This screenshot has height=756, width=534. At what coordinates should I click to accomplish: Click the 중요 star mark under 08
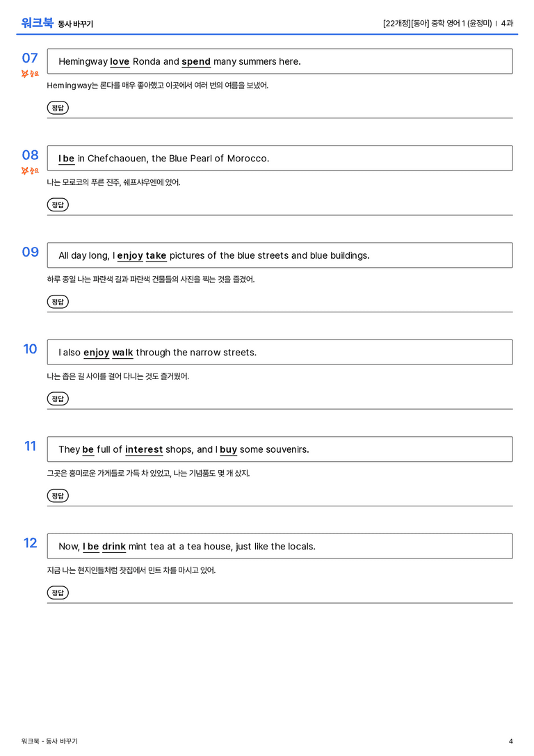click(30, 170)
